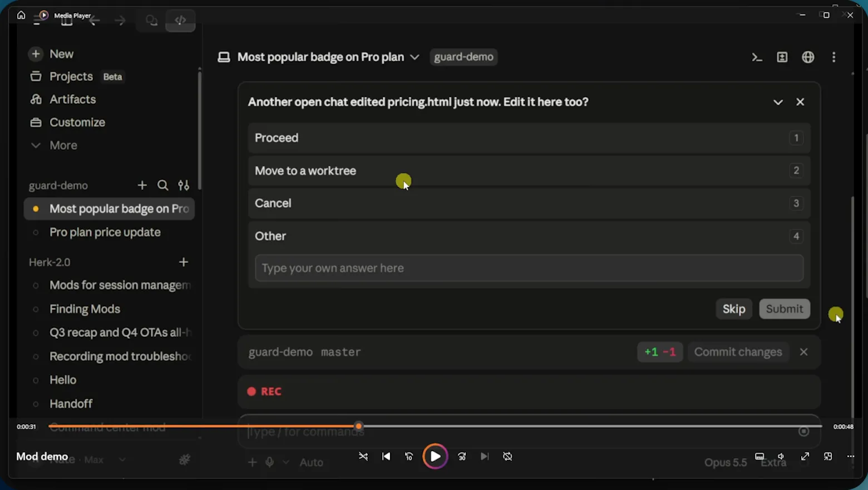The height and width of the screenshot is (490, 868).
Task: Collapse the pricing.html question prompt
Action: 778,102
